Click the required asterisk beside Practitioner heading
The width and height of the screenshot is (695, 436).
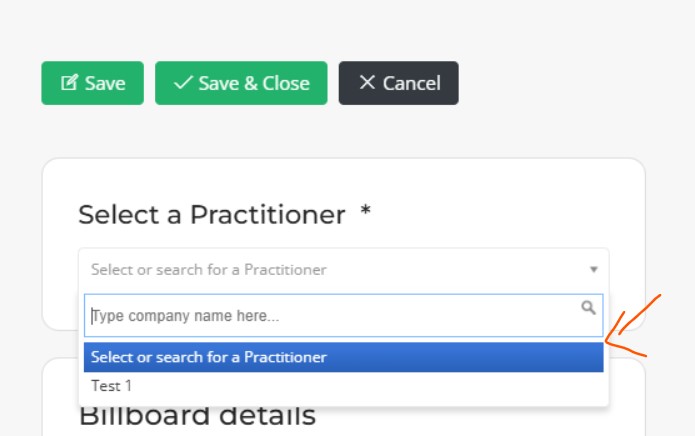(x=365, y=210)
